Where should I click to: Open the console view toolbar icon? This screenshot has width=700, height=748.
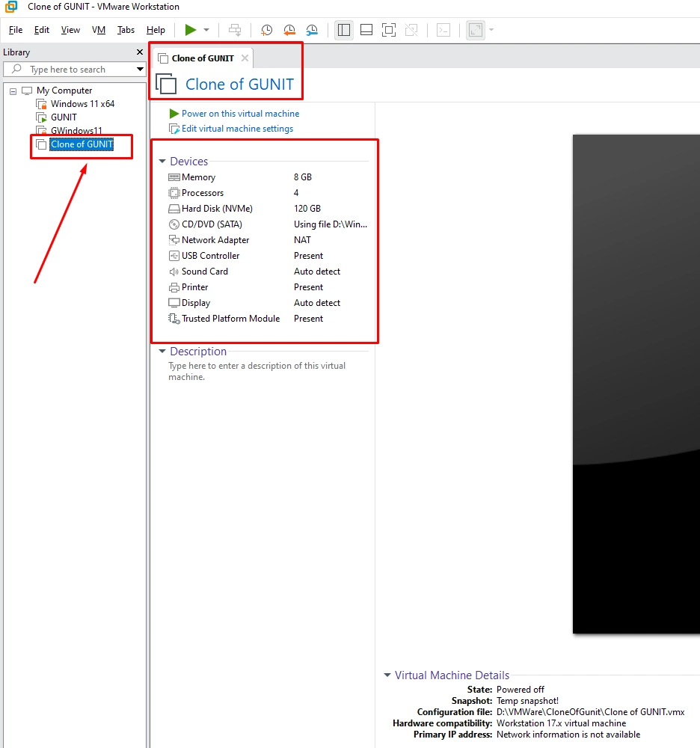tap(443, 30)
